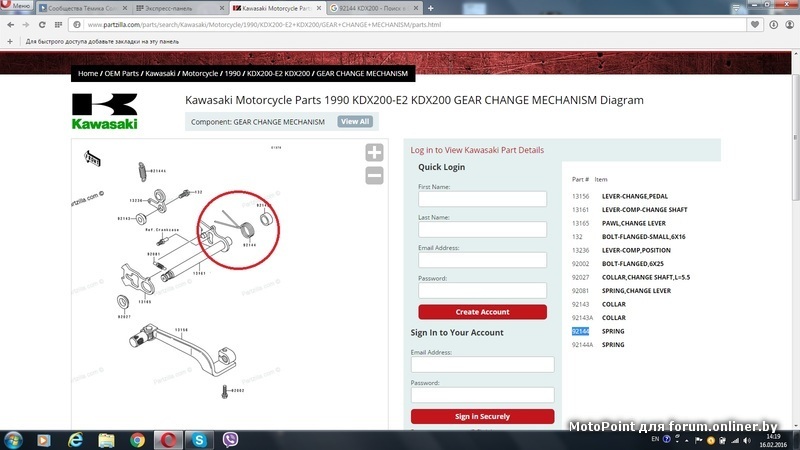The height and width of the screenshot is (450, 800).
Task: Open Viber from the taskbar
Action: [x=230, y=440]
